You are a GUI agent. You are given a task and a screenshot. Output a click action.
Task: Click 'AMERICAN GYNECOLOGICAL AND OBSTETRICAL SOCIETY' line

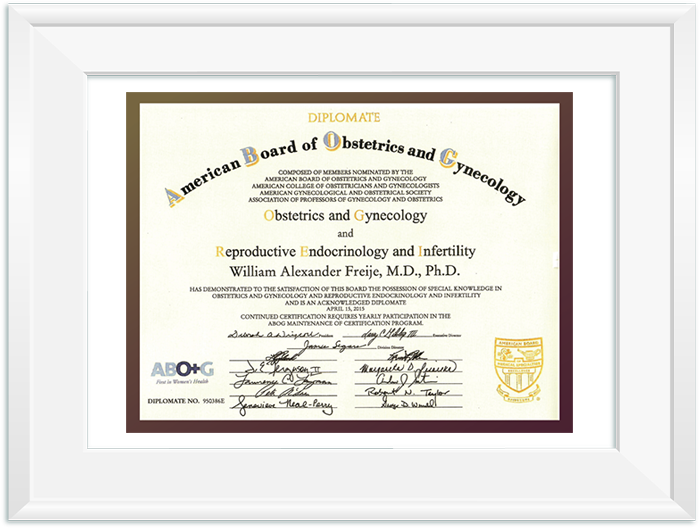pos(345,193)
